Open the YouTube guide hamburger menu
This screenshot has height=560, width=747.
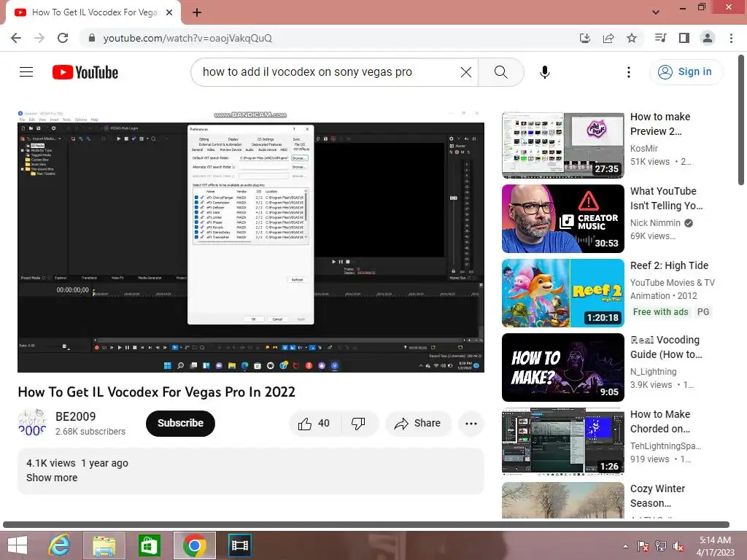(x=26, y=72)
